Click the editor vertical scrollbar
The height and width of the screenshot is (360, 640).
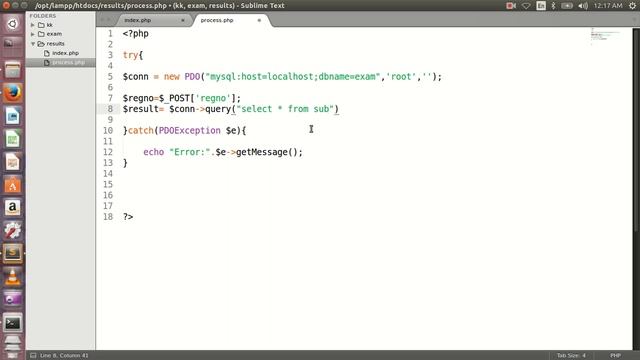636,130
